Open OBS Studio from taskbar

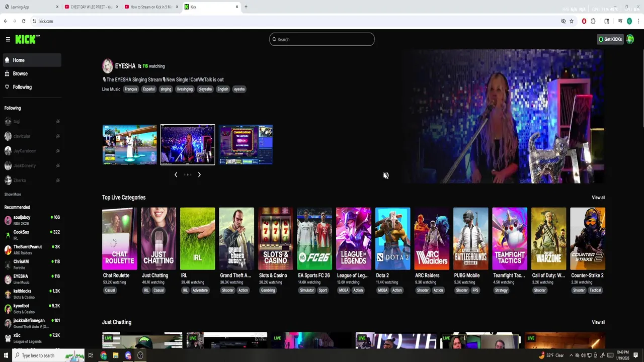(x=140, y=355)
